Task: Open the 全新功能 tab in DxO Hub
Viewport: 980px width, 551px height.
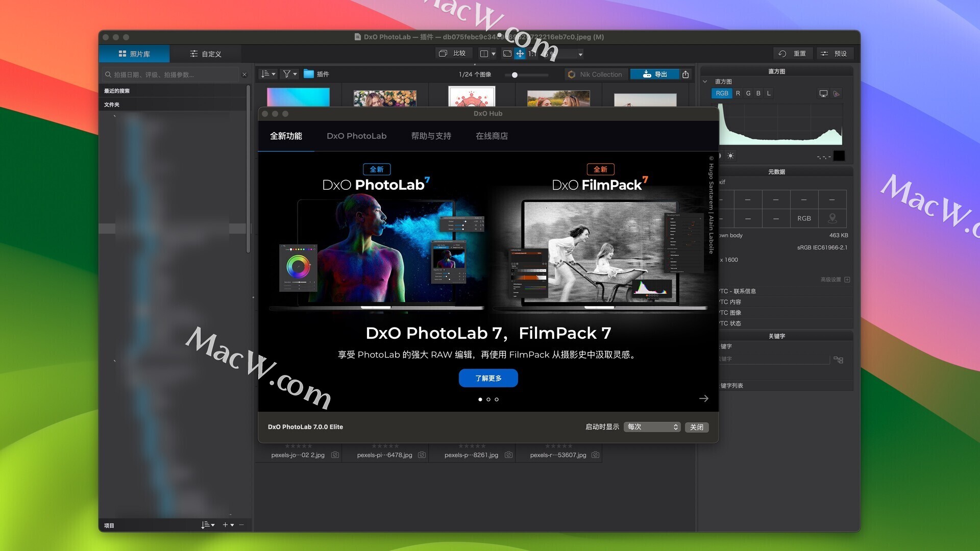Action: (286, 136)
